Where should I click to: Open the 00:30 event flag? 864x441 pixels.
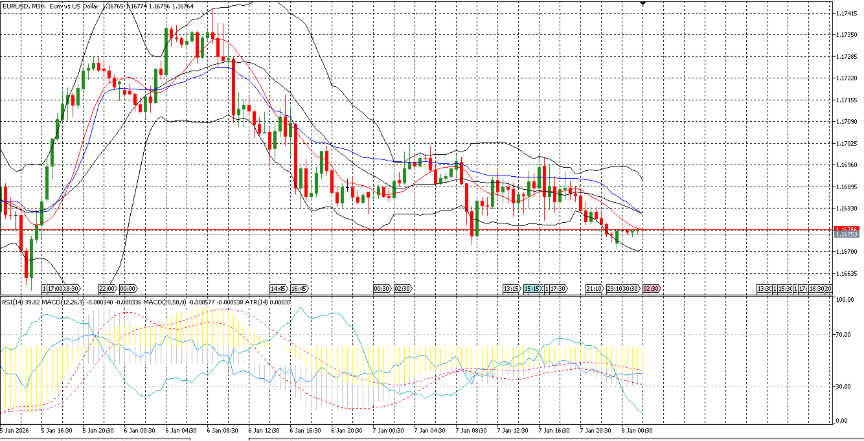coord(381,288)
